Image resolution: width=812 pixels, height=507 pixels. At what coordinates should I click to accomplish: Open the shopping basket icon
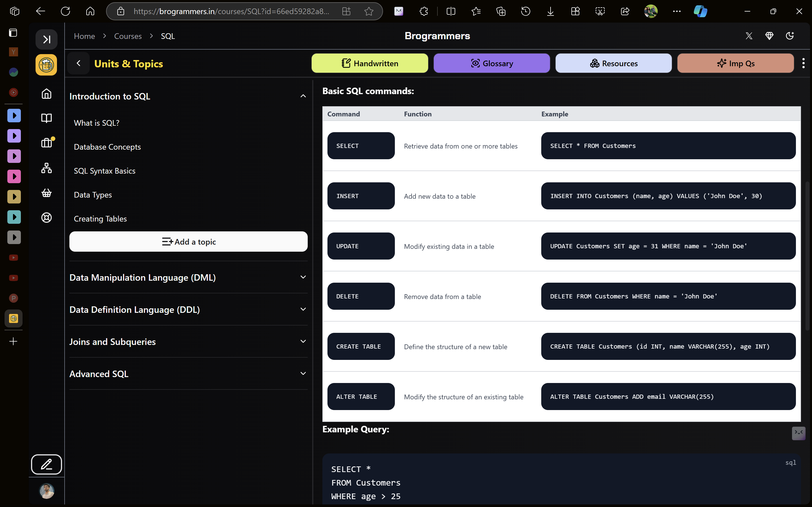tap(46, 193)
